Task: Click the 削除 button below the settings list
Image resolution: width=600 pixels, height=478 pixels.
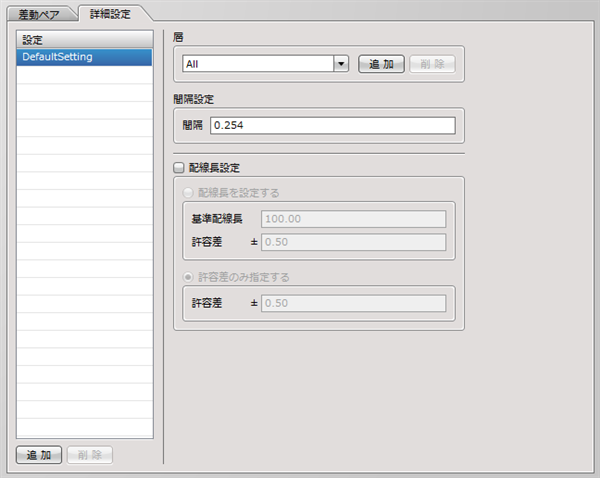Action: point(90,455)
